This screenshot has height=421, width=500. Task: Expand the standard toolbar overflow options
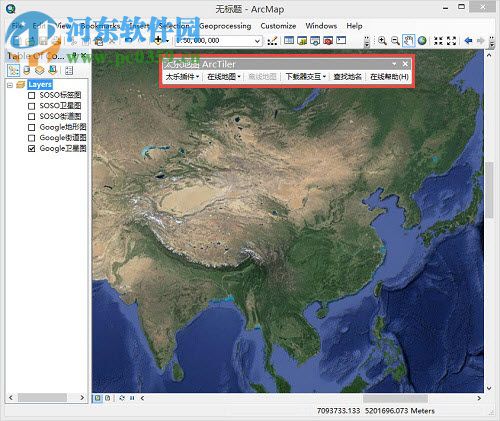(367, 41)
